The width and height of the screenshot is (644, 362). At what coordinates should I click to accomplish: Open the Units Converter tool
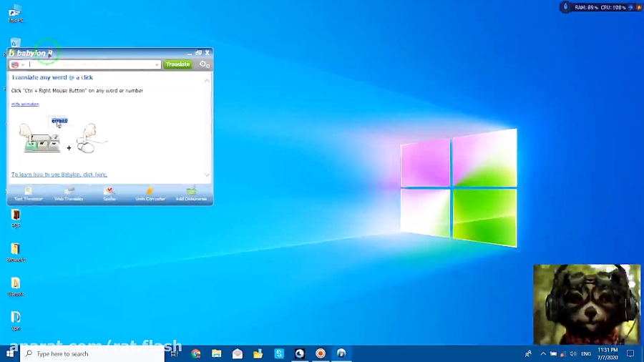(150, 193)
